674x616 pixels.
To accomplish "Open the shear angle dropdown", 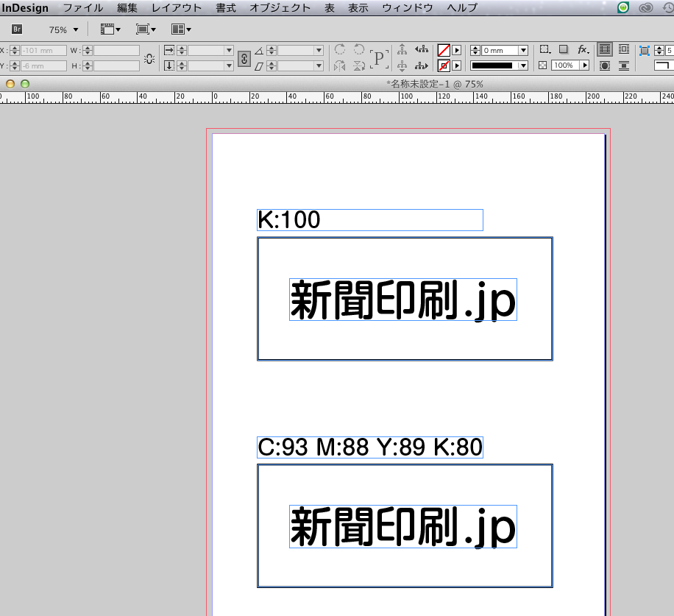I will 319,66.
